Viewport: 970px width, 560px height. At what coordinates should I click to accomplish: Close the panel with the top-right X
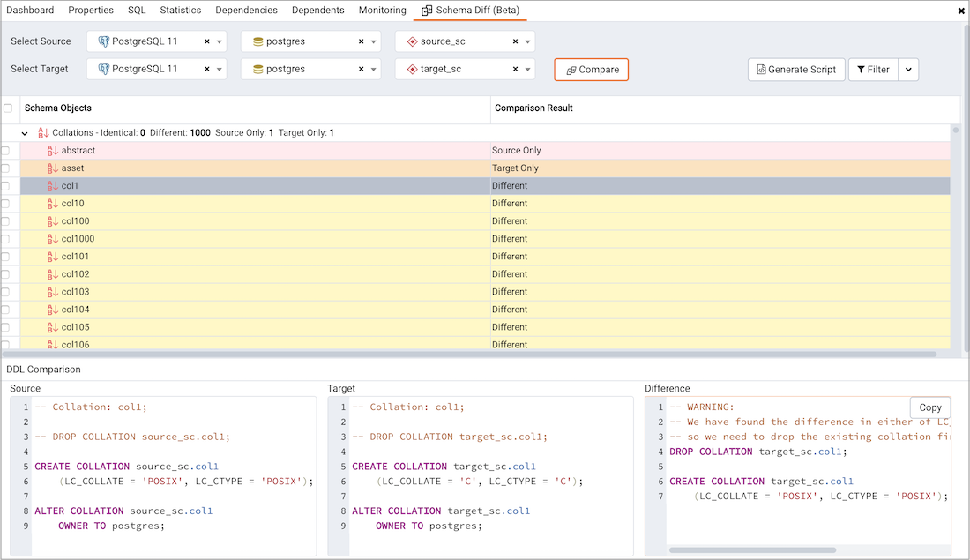tap(960, 11)
